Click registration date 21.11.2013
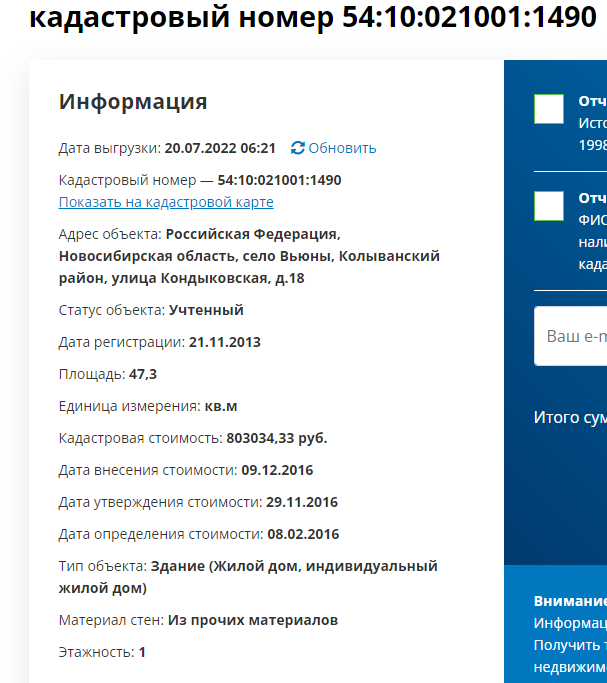Screen dimensions: 607x683 pyautogui.click(x=225, y=342)
